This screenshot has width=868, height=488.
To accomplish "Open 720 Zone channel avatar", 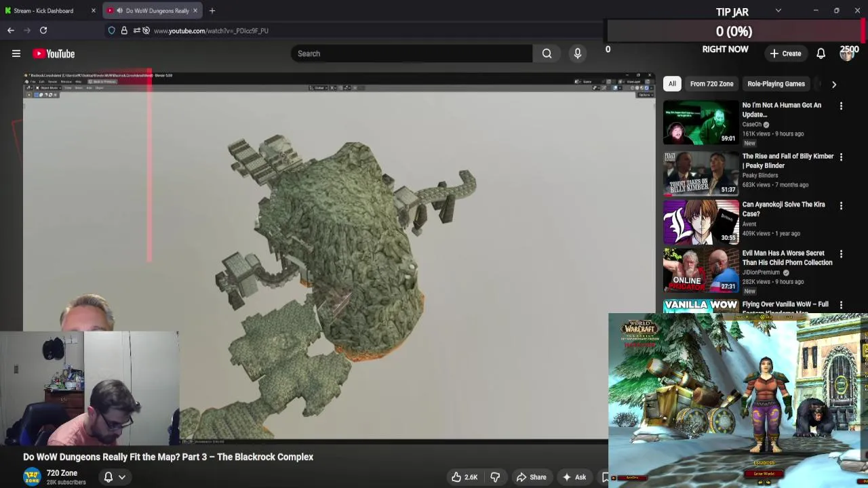I will [x=32, y=477].
